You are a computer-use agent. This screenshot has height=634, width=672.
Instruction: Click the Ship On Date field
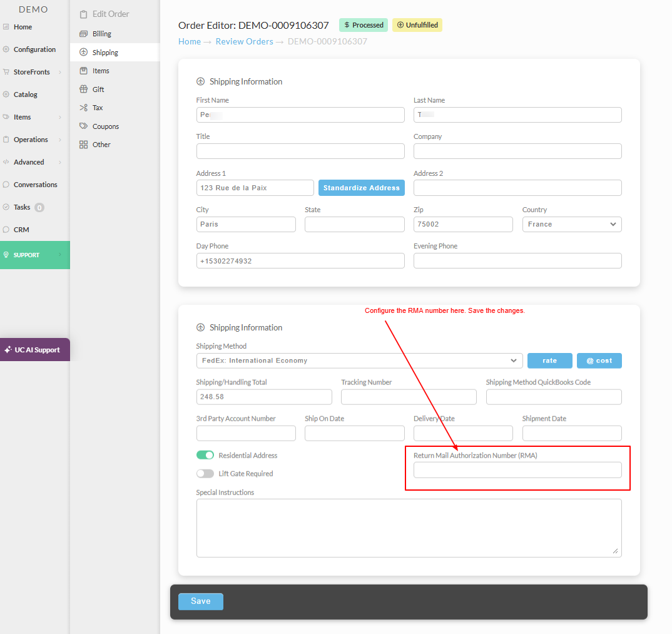354,433
